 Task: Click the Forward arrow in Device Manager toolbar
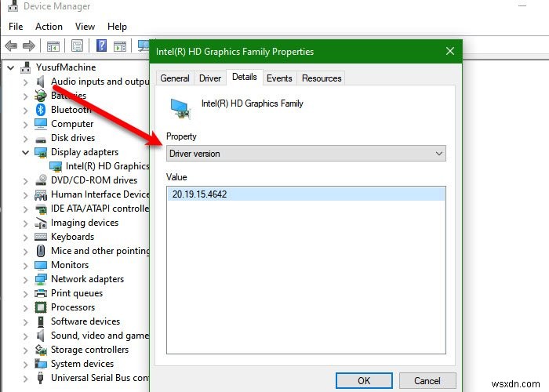tap(29, 45)
